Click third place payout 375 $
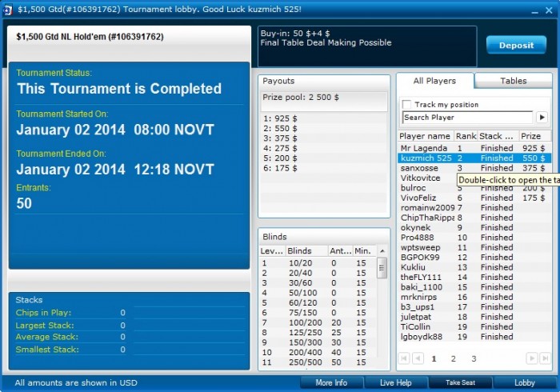Image resolution: width=560 pixels, height=392 pixels. (280, 138)
